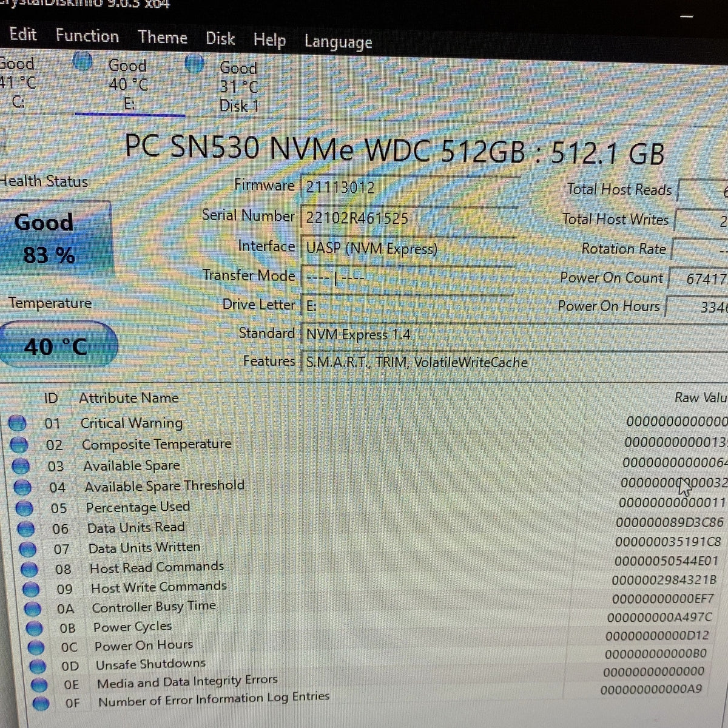Click status icon of Available Spare Threshold row
Screen dimensions: 728x728
(x=23, y=487)
